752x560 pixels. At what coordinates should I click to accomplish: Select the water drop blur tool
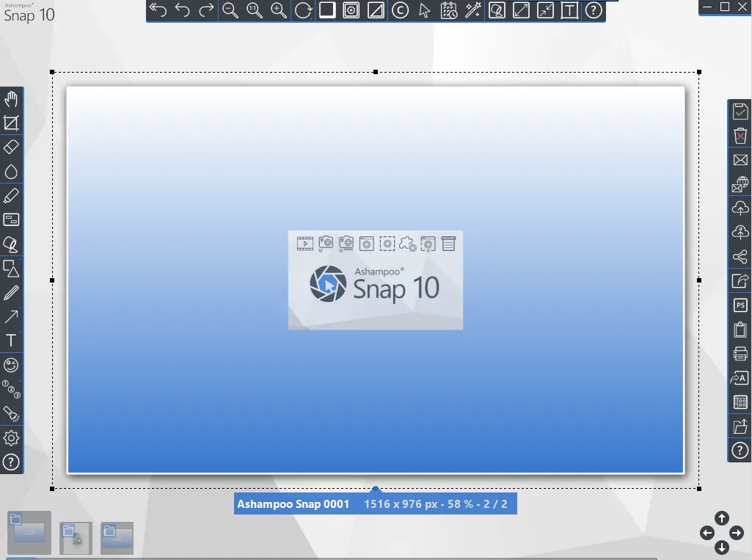pos(11,172)
